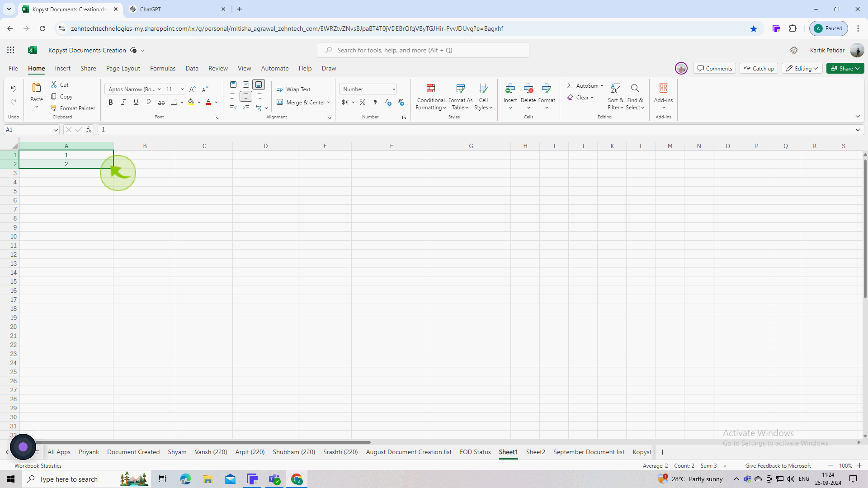Screen dimensions: 868x488
Task: Switch to the Formulas tab
Action: (163, 68)
